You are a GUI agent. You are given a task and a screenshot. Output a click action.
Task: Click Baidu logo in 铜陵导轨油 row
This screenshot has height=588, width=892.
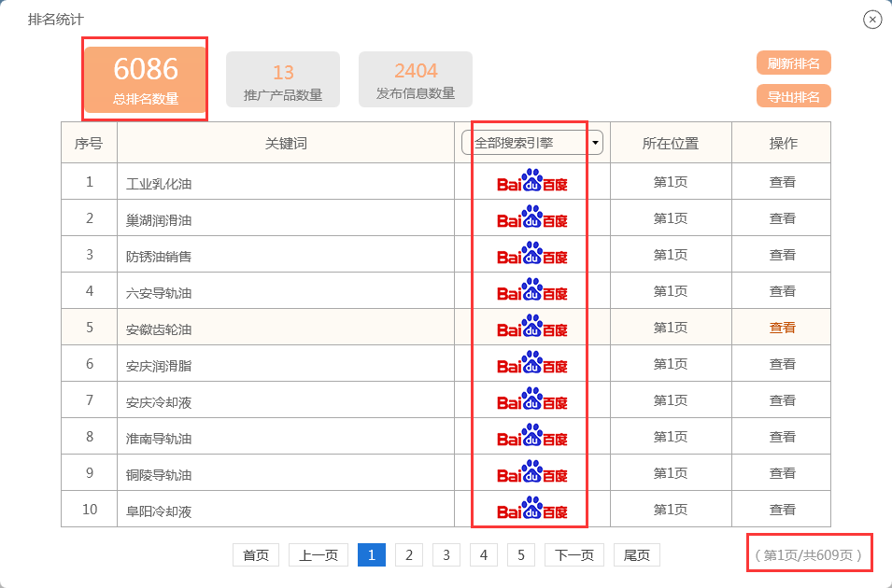(x=531, y=471)
